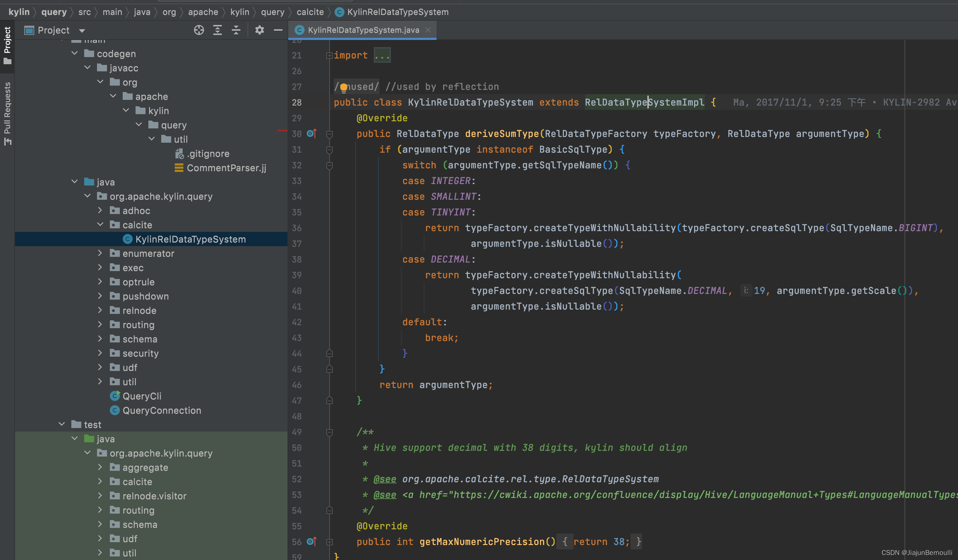Click the locate-current-file crosshair icon
The width and height of the screenshot is (958, 560).
coord(199,30)
